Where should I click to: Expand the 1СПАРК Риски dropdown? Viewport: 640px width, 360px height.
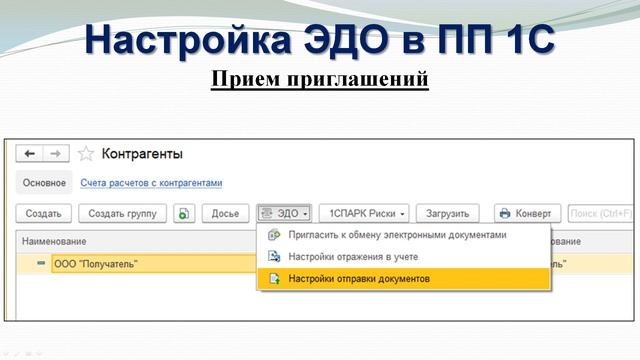(x=364, y=213)
